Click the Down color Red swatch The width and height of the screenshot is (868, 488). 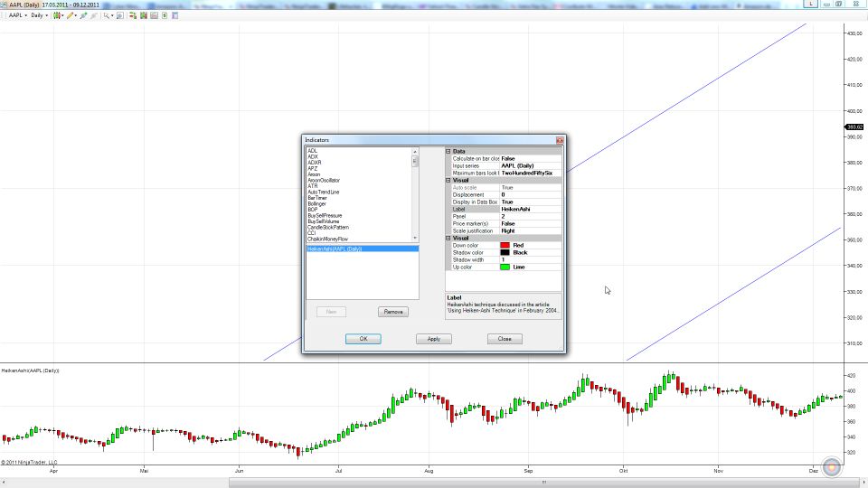505,245
